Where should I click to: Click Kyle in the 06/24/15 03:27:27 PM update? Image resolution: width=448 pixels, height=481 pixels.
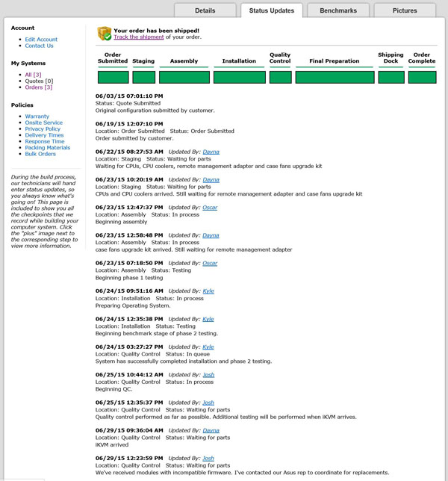click(x=208, y=347)
